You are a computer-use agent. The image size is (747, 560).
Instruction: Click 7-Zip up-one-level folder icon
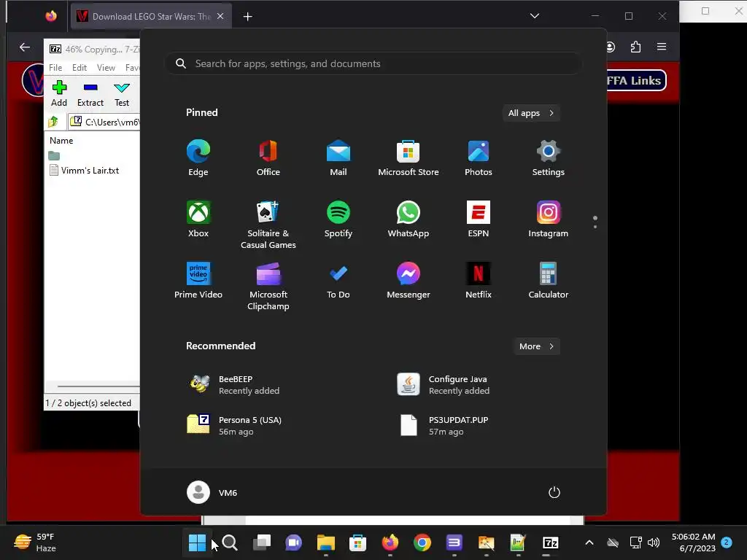click(x=53, y=122)
